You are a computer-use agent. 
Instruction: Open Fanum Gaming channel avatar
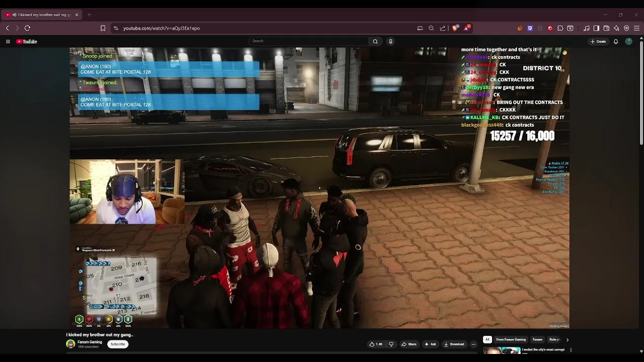(x=70, y=344)
